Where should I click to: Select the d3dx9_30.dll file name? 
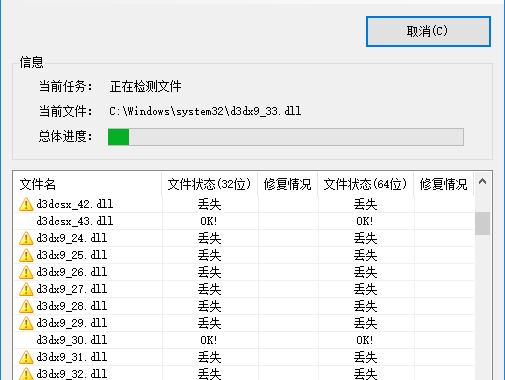pyautogui.click(x=72, y=340)
